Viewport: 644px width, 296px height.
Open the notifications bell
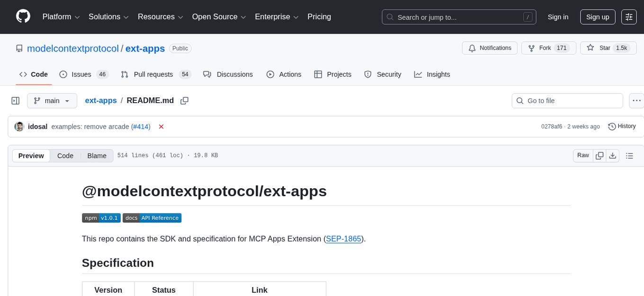490,48
